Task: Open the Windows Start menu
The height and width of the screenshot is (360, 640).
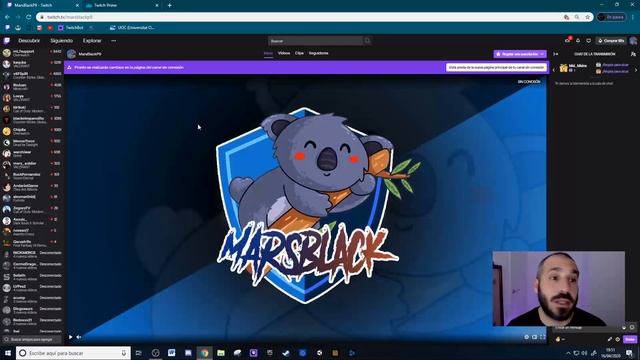Action: tap(8, 353)
